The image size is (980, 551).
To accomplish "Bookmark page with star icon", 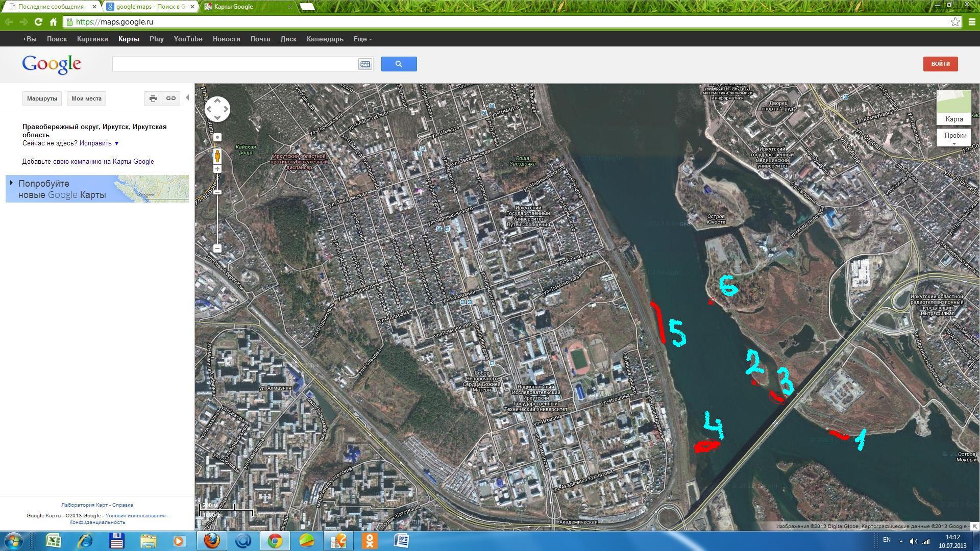I will click(x=955, y=22).
